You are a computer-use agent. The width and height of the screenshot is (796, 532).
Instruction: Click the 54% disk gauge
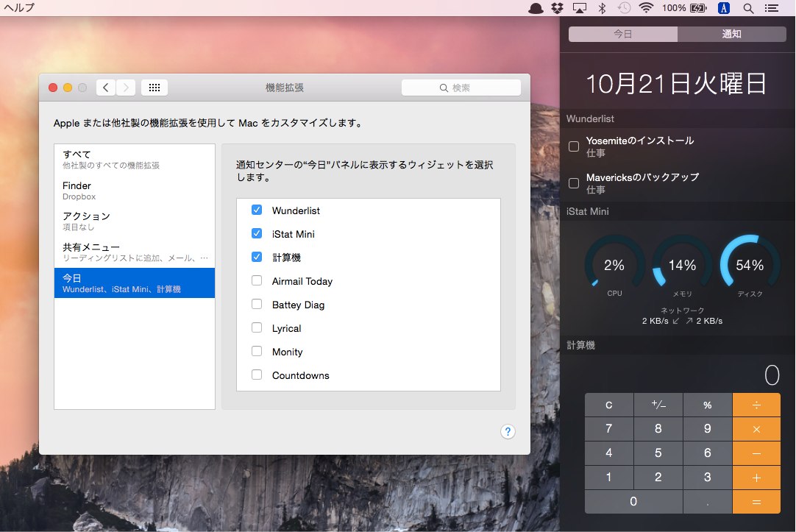(750, 266)
